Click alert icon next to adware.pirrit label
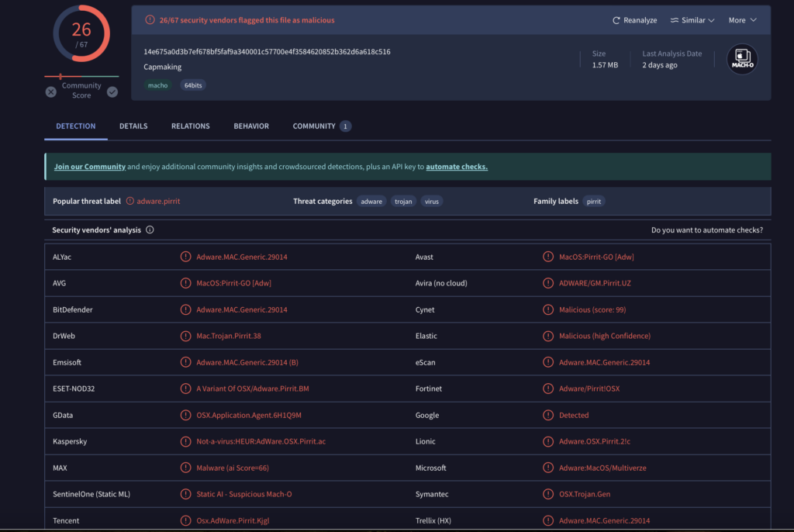 coord(130,201)
